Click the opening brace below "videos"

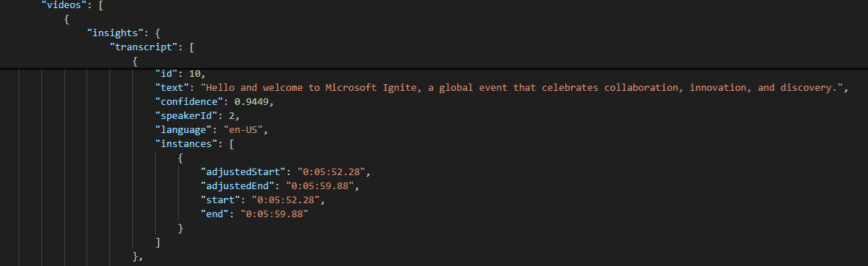(67, 19)
